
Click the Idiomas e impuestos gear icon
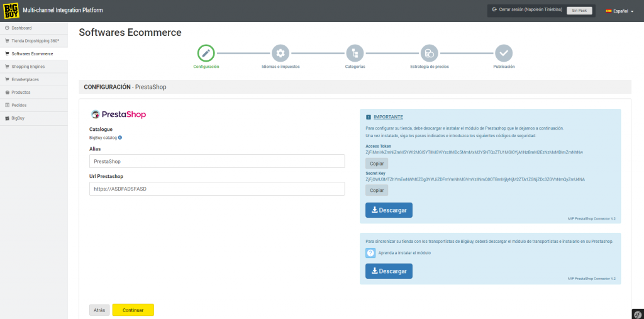[280, 53]
